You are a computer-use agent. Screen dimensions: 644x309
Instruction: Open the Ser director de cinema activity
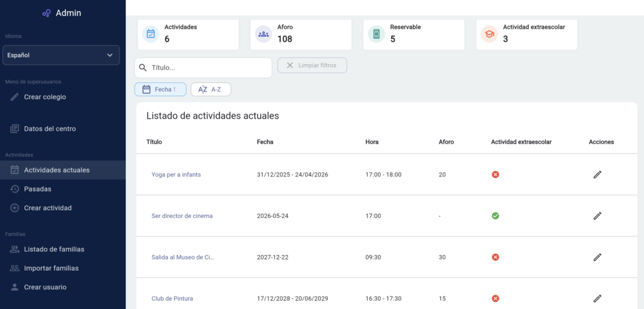pyautogui.click(x=182, y=216)
